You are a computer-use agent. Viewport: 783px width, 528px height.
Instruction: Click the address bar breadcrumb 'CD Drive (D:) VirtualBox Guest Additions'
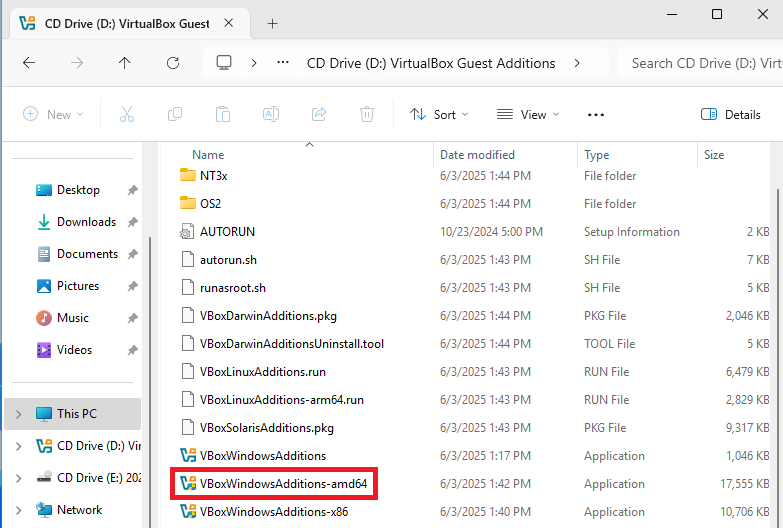431,63
